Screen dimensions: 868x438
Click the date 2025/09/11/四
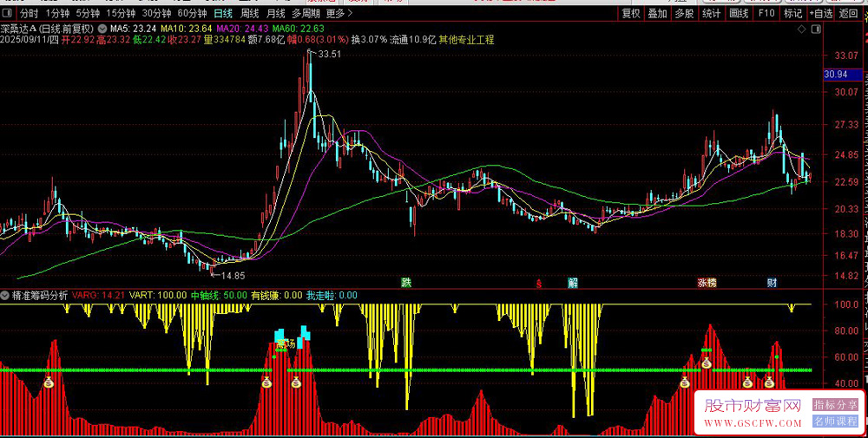click(x=30, y=39)
